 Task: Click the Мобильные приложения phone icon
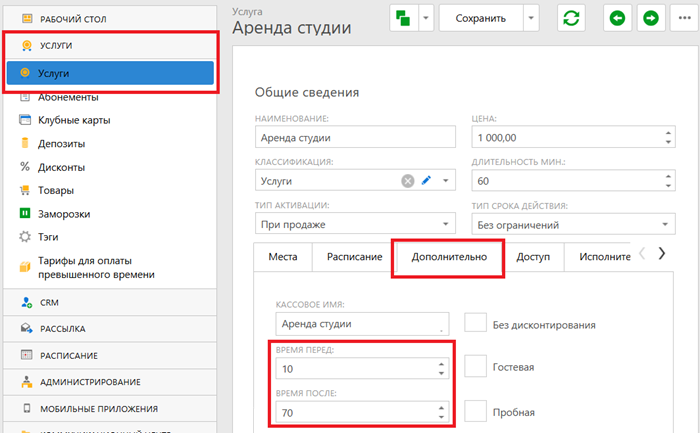tap(27, 408)
